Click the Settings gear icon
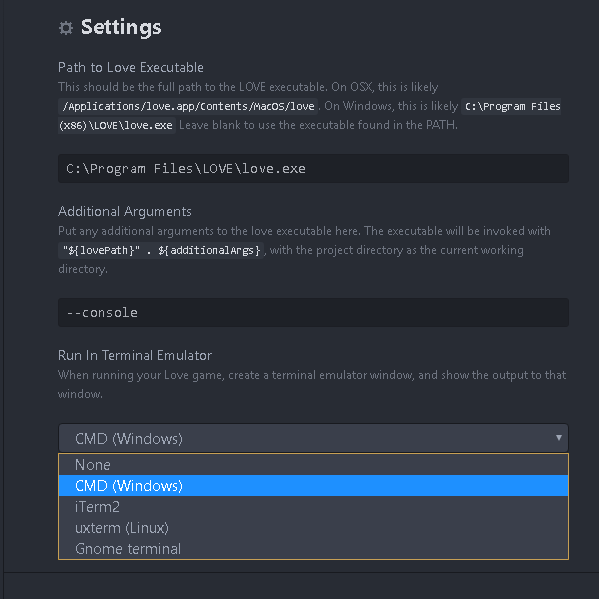 66,28
